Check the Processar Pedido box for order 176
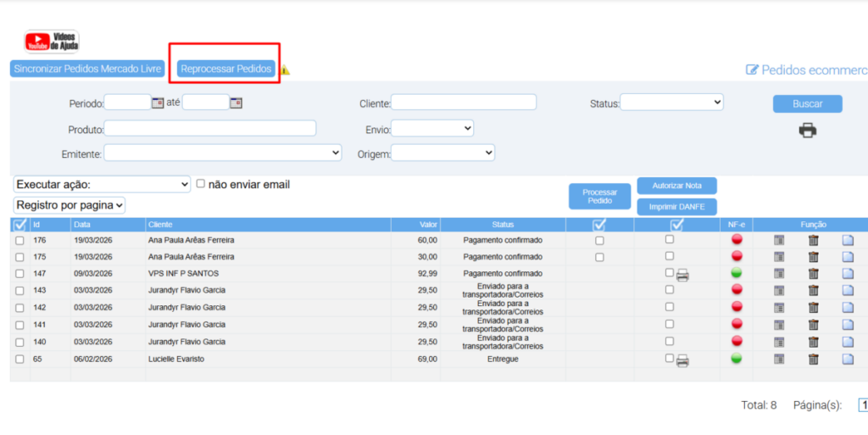This screenshot has width=868, height=435. (599, 241)
